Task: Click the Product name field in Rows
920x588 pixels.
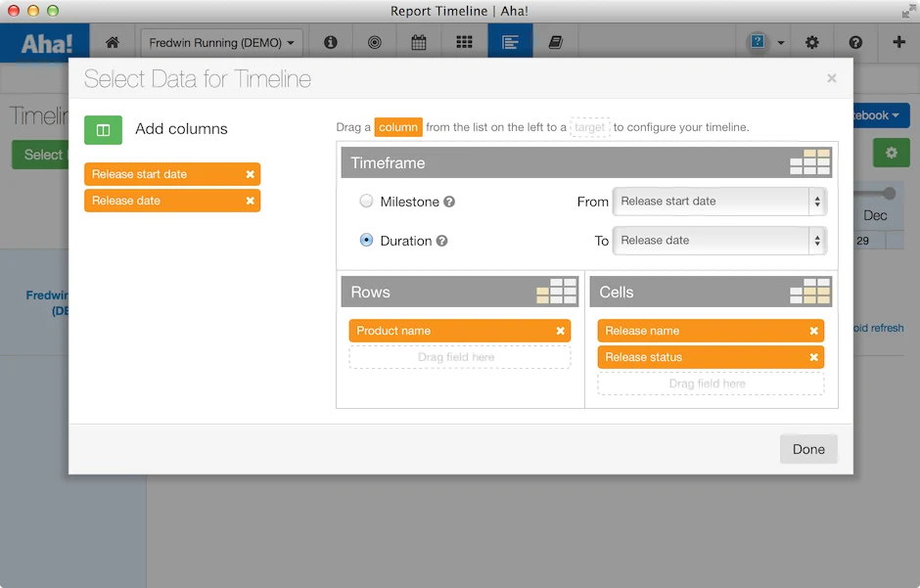Action: tap(459, 331)
